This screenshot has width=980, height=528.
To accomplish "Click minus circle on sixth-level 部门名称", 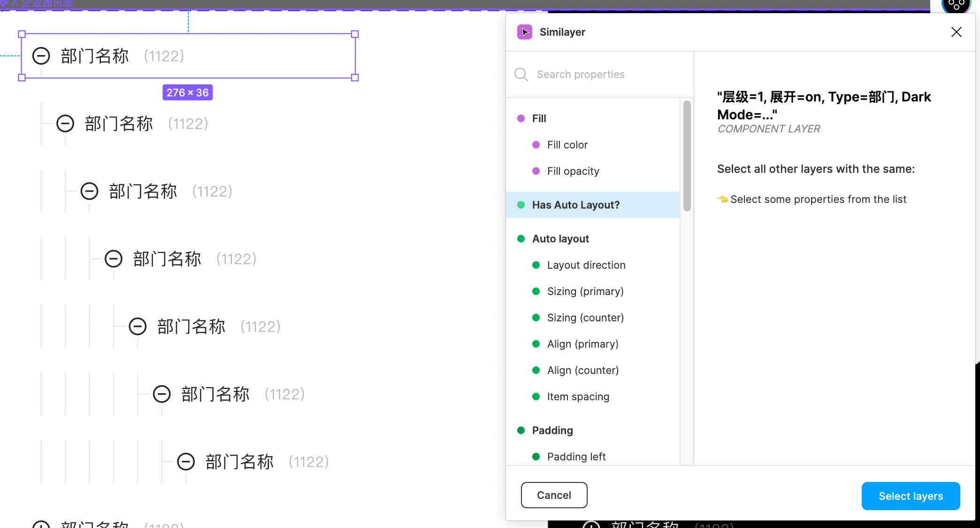I will coord(162,394).
